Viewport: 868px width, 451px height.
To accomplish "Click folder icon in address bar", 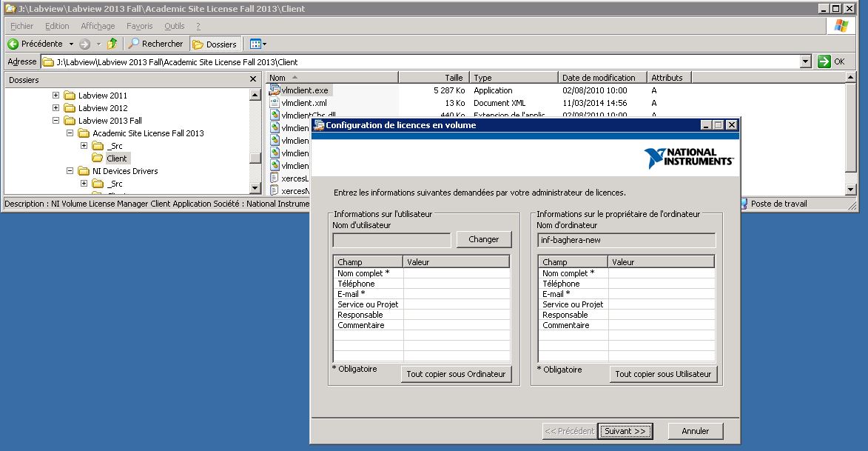I will 49,62.
